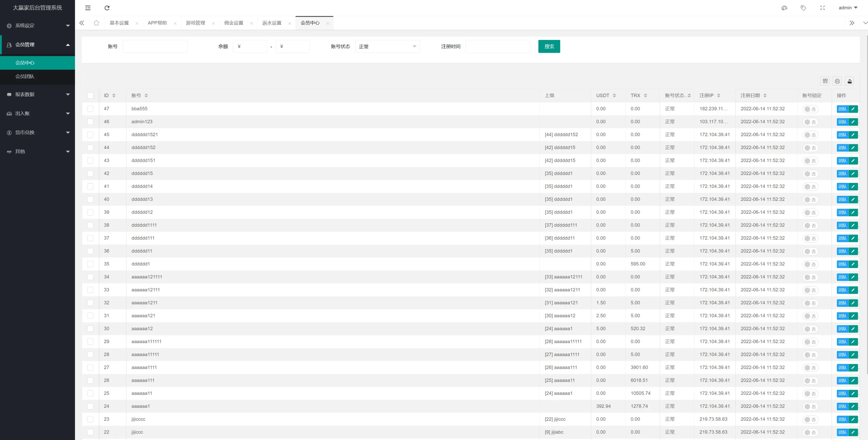Click the 账号 account input field
This screenshot has height=440, width=868.
(155, 46)
